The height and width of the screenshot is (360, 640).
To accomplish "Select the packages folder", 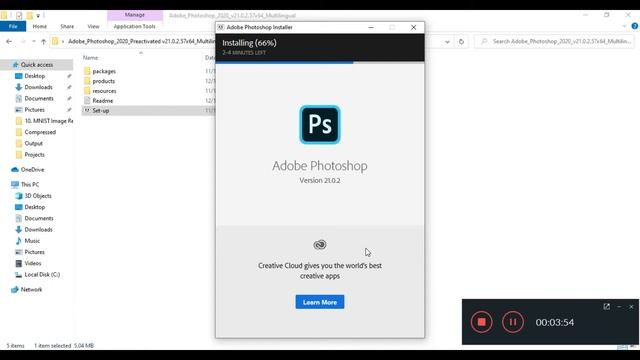I will [104, 71].
